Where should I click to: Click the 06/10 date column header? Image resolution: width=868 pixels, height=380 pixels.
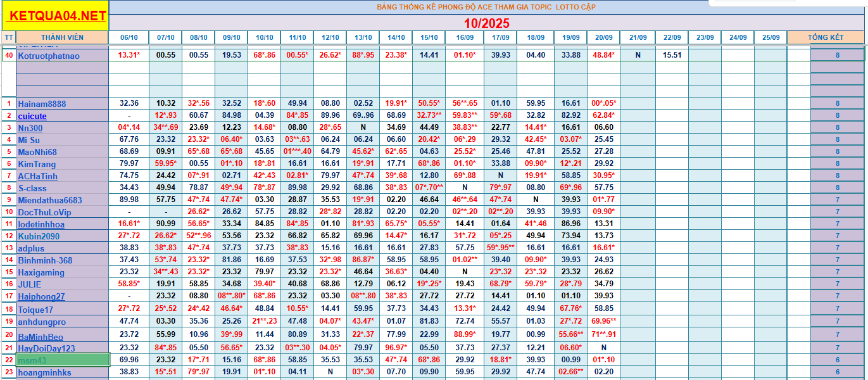129,37
